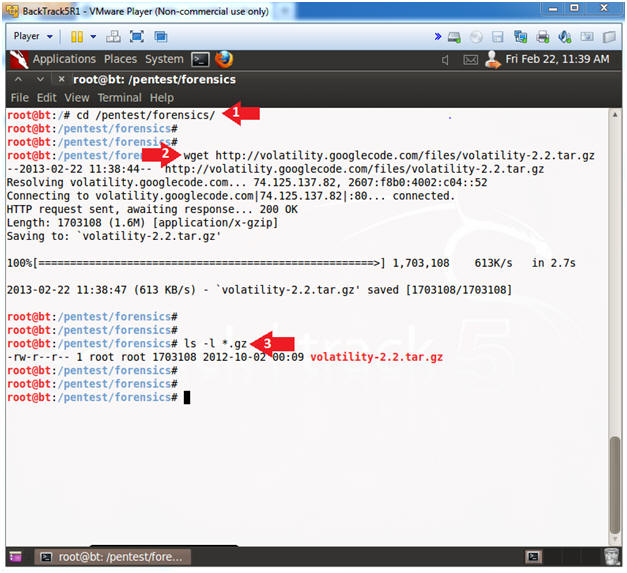This screenshot has height=573, width=627.
Task: Click the hard disk device icon
Action: (454, 37)
